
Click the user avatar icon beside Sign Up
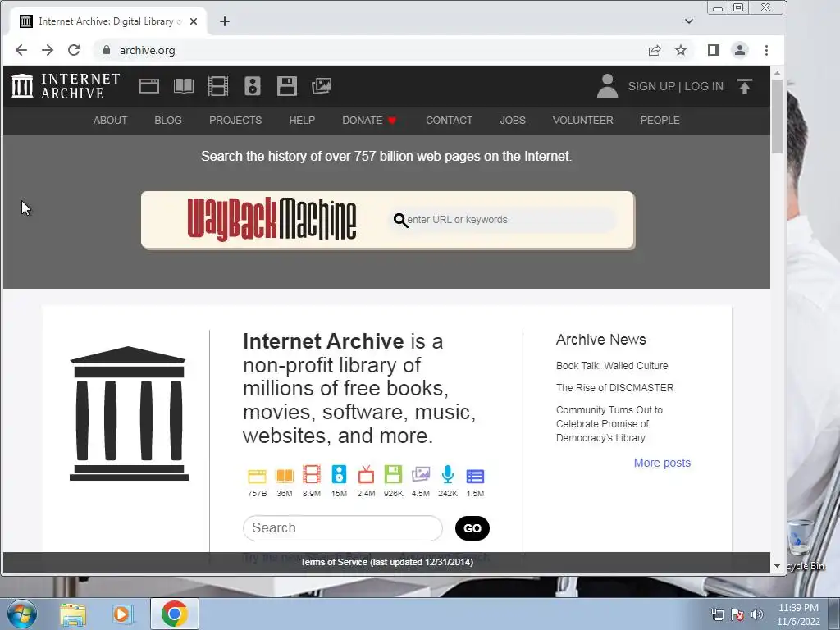(608, 86)
